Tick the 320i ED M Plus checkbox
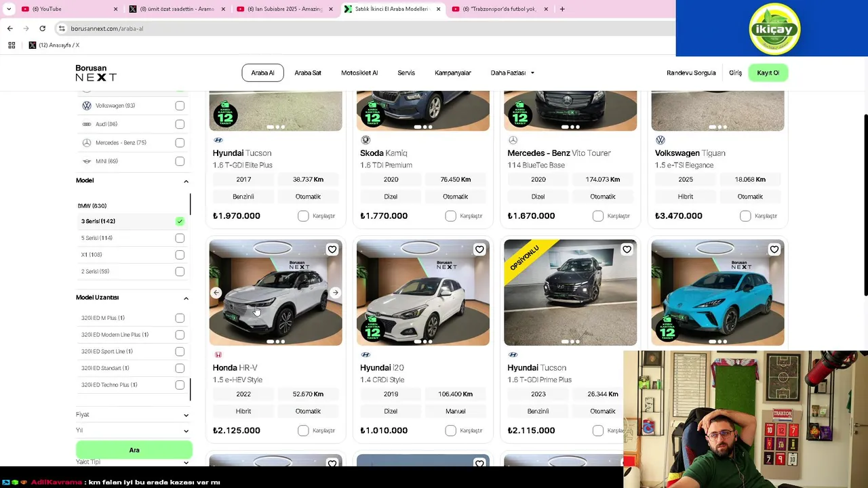Viewport: 868px width, 488px height. coord(180,318)
